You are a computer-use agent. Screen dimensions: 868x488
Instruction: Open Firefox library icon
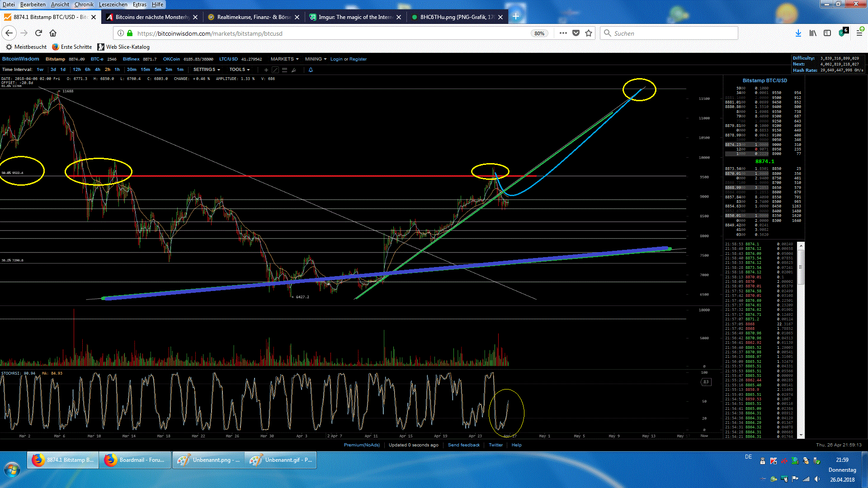(x=813, y=33)
